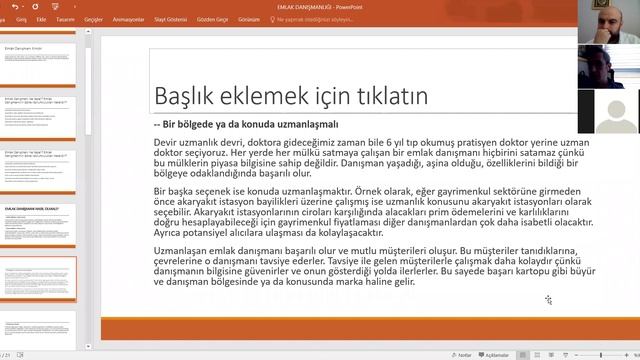The height and width of the screenshot is (360, 640).
Task: Switch to Reading view icon
Action: [x=551, y=355]
